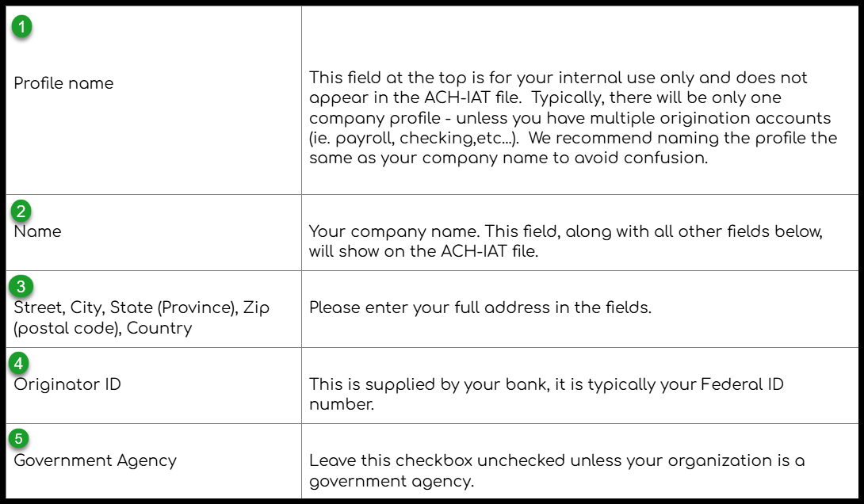The height and width of the screenshot is (504, 864).
Task: Click the '(ie. payroll, checking,etc...)' parenthetical text
Action: click(x=414, y=138)
